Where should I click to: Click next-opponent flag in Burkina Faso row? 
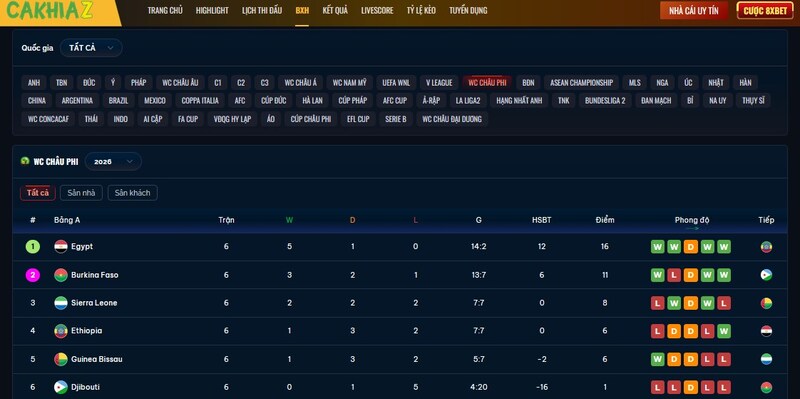pyautogui.click(x=766, y=275)
